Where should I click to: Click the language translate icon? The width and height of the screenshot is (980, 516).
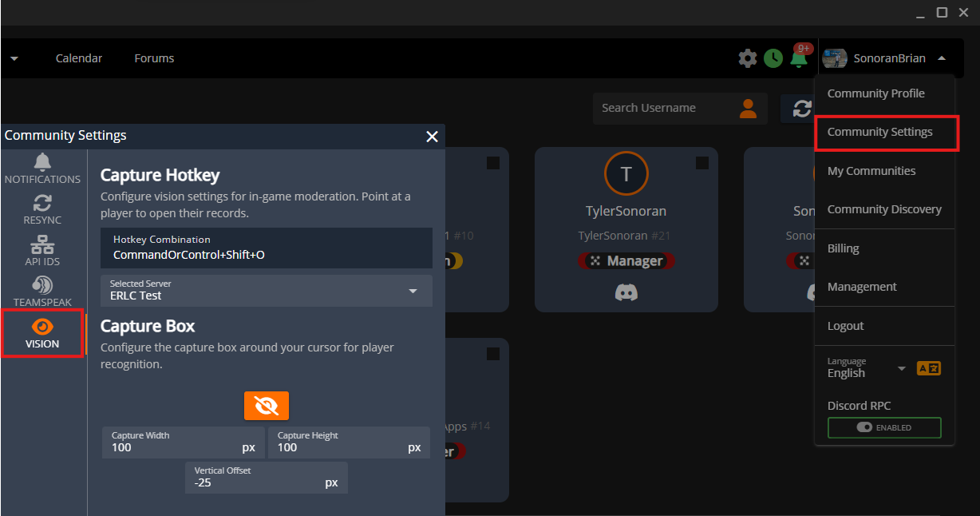(x=928, y=368)
